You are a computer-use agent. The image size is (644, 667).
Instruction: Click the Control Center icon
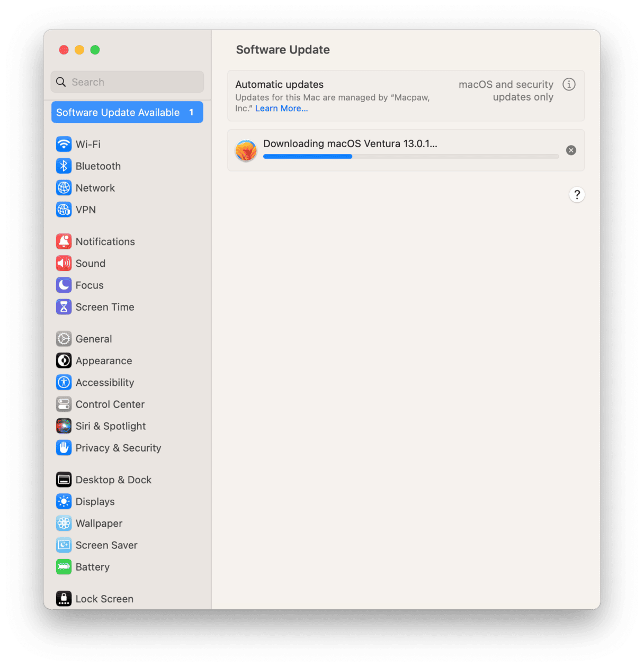click(x=64, y=404)
